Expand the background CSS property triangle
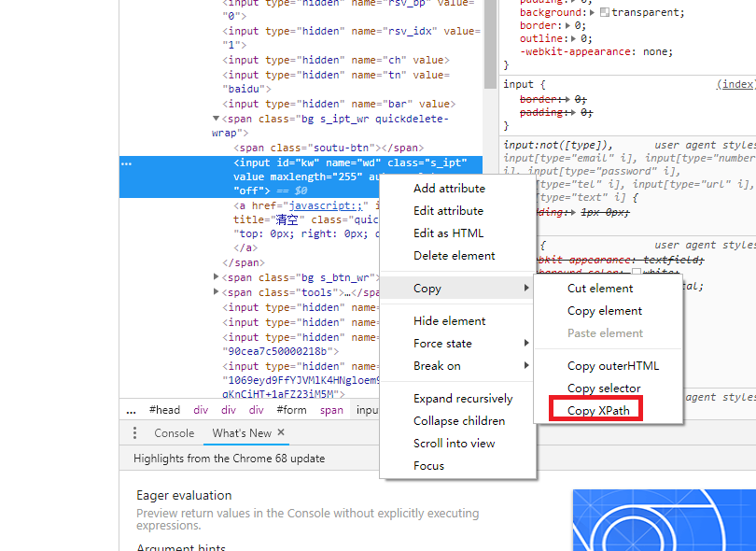Screen dimensions: 756x551 [592, 12]
